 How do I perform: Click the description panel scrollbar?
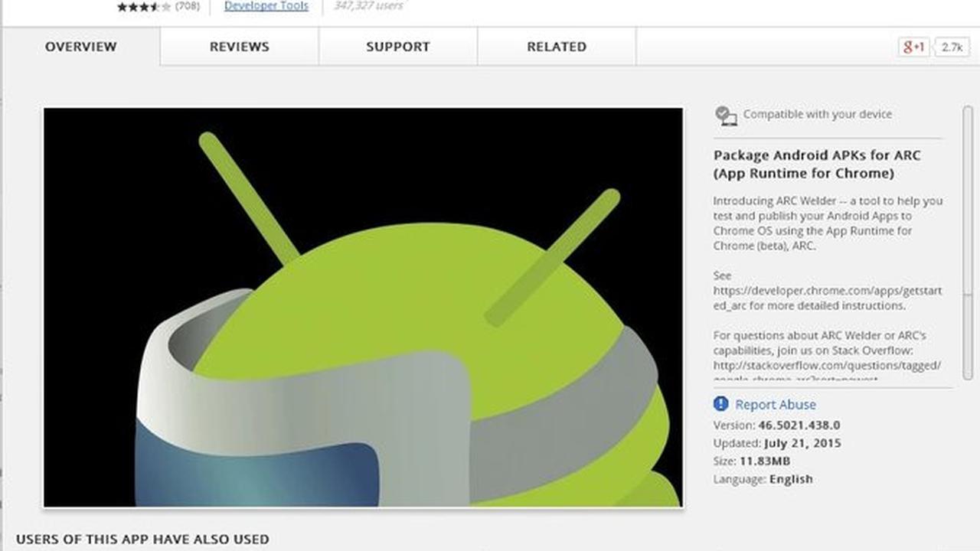coord(968,241)
